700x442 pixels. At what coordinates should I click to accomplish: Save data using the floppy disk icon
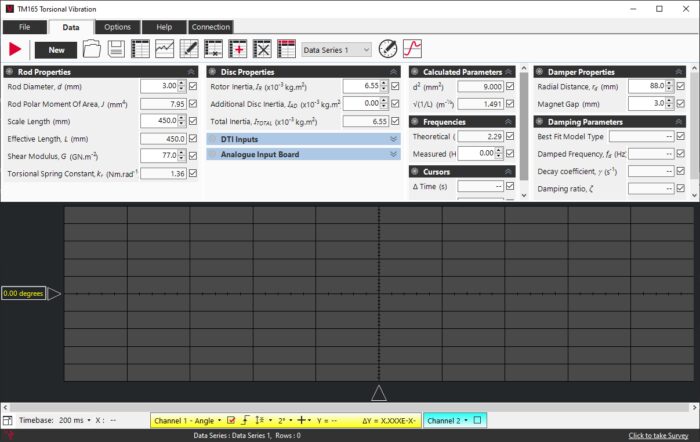[116, 49]
